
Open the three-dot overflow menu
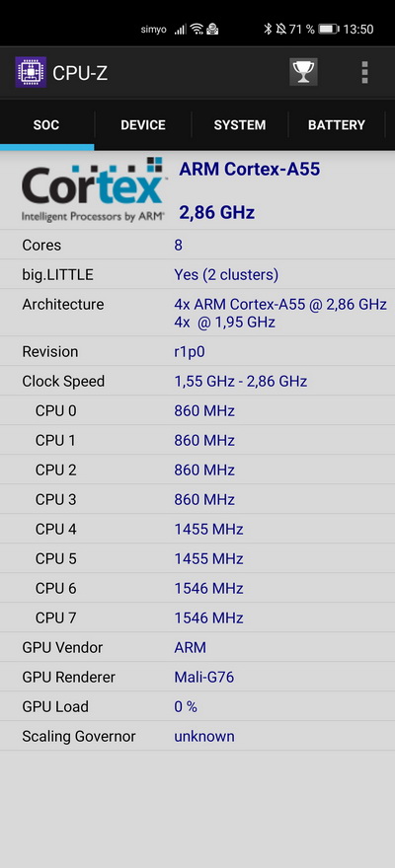[x=364, y=73]
